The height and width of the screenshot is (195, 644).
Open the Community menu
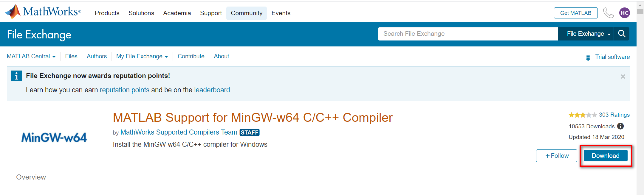click(x=247, y=13)
